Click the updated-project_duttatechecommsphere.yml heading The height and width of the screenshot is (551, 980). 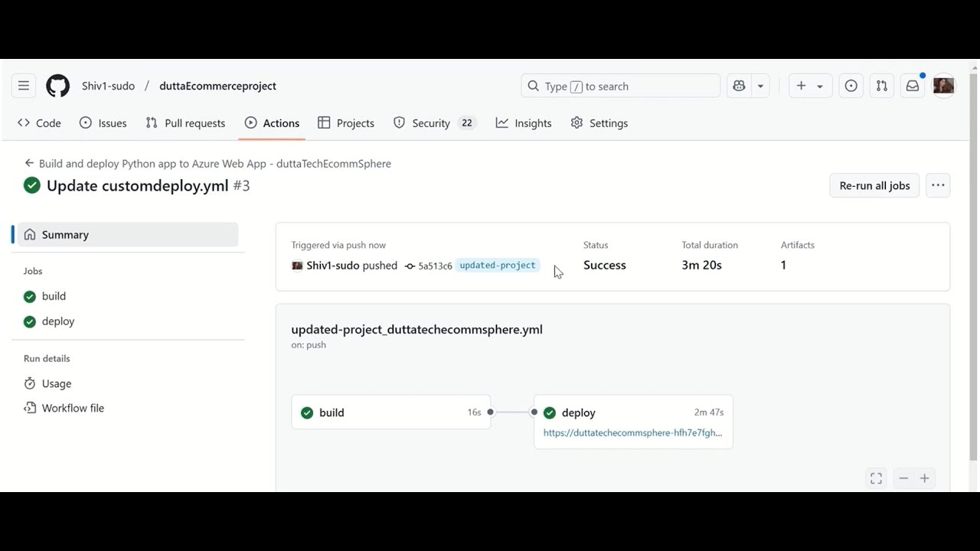(x=416, y=329)
